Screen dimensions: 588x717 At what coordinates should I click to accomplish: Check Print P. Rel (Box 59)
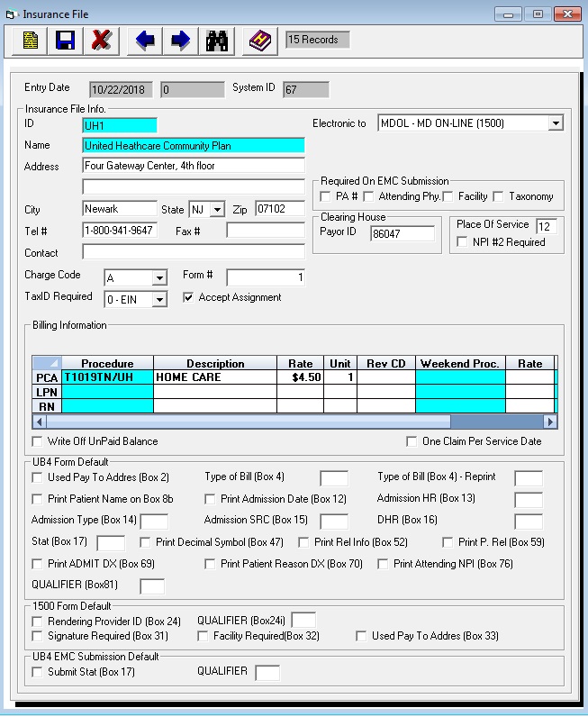point(448,542)
